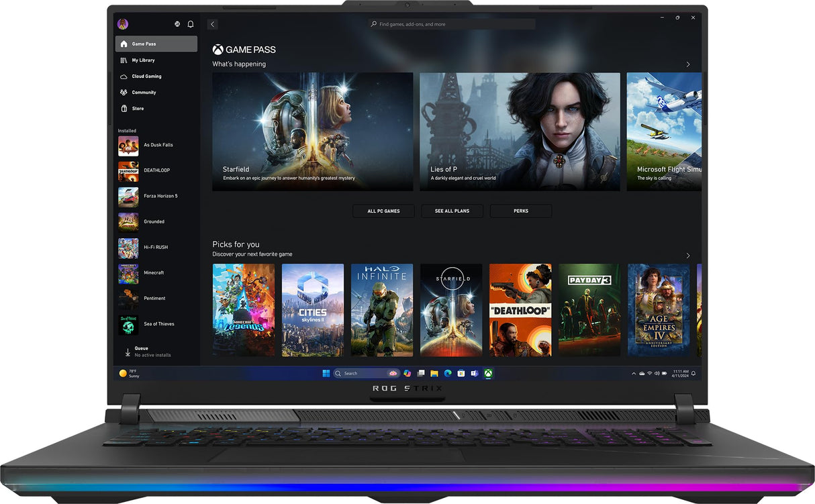Show hidden system tray icons
The width and height of the screenshot is (815, 504).
(633, 373)
